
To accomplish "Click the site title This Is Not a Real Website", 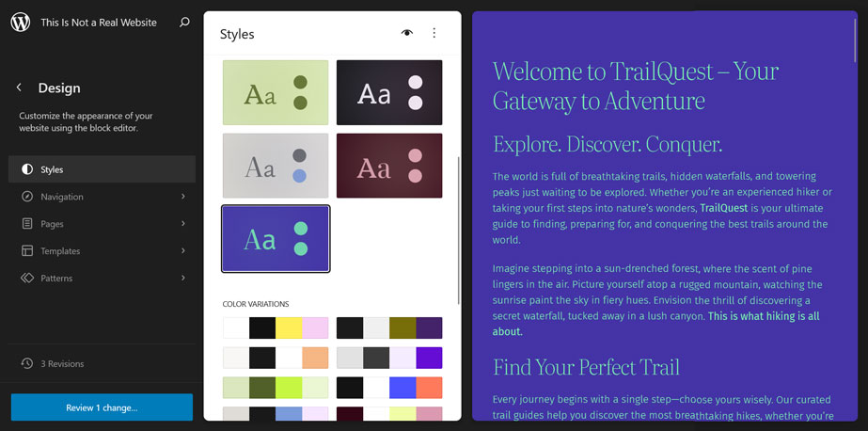I will click(x=99, y=23).
